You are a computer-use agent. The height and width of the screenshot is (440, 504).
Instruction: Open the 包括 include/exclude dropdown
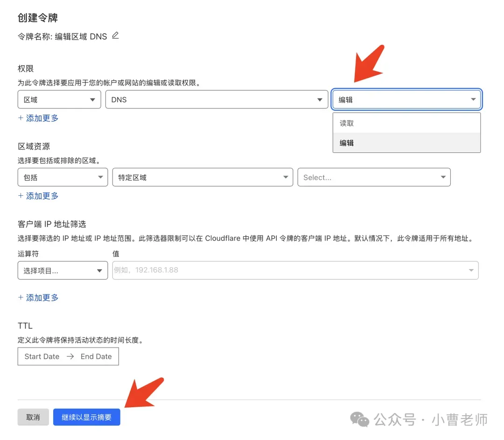pos(63,177)
